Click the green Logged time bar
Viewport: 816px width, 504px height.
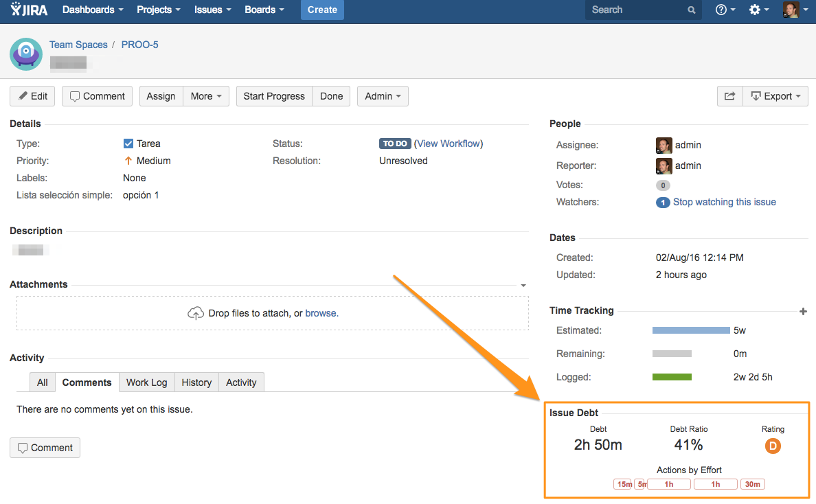tap(672, 377)
